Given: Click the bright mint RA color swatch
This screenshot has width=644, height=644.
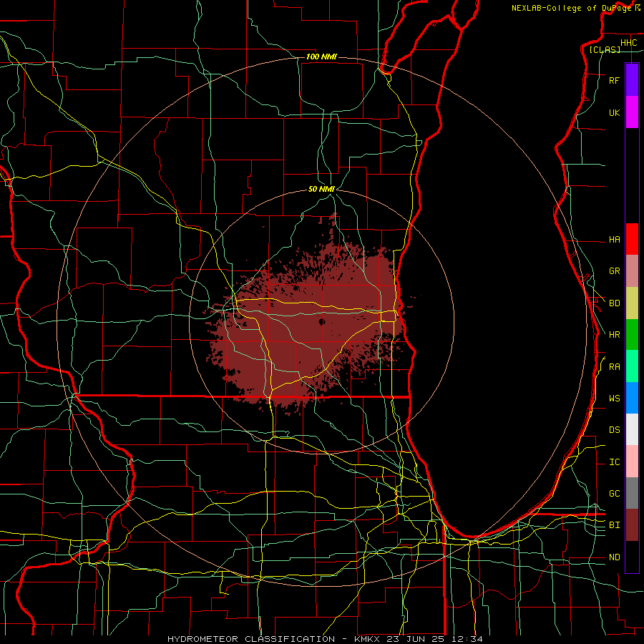Looking at the screenshot, I should (x=632, y=366).
